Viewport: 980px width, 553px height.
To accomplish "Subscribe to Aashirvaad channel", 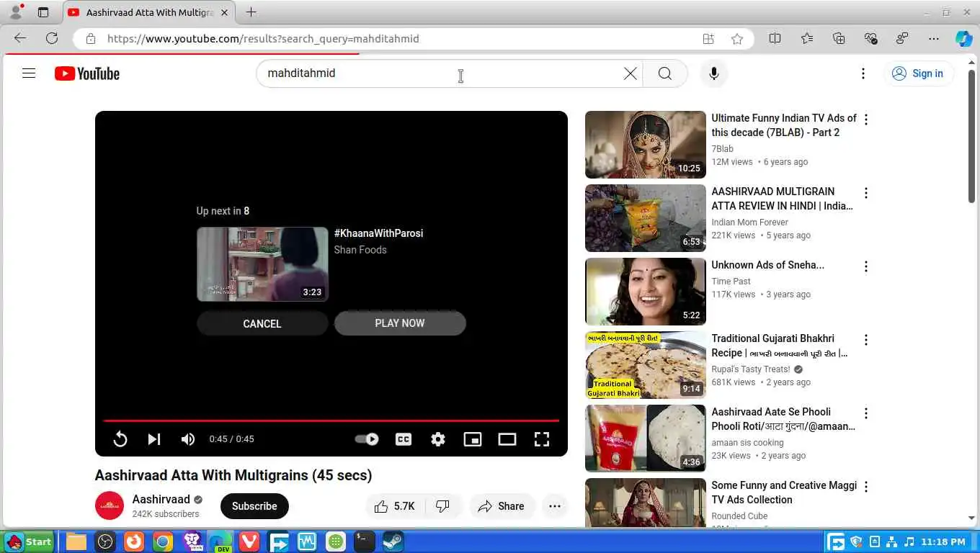I will click(254, 506).
